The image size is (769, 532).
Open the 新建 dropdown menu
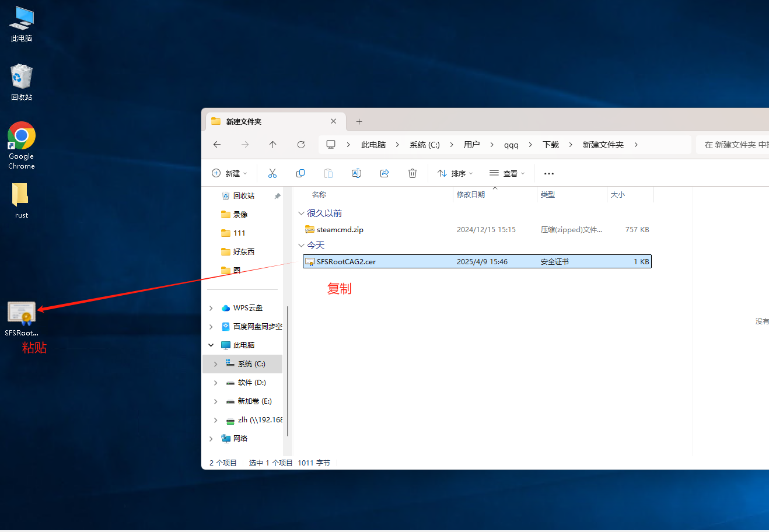click(230, 173)
